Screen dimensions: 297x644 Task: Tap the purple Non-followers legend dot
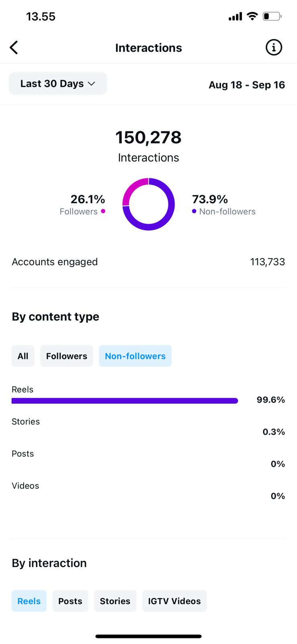(194, 211)
